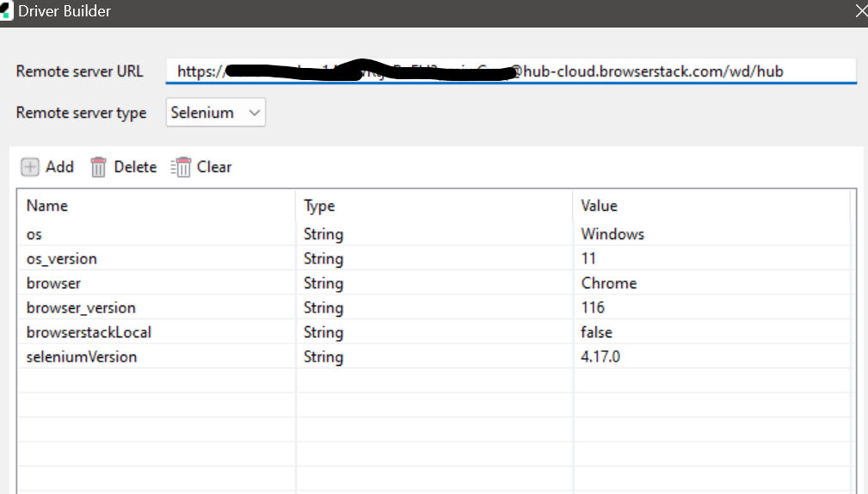Click the Delete trash can icon

[99, 167]
